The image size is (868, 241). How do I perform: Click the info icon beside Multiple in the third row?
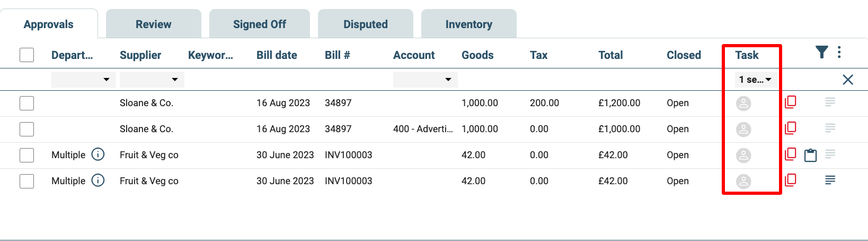[98, 154]
